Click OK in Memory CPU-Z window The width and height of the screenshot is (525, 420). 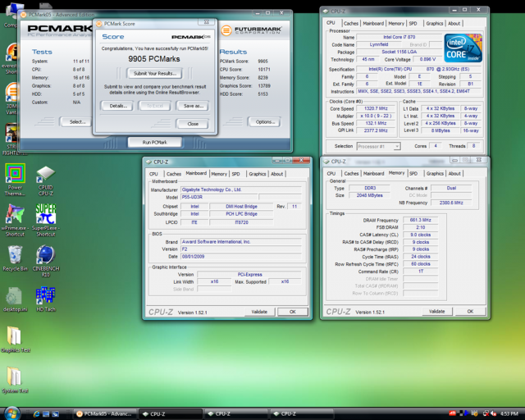[x=470, y=312]
